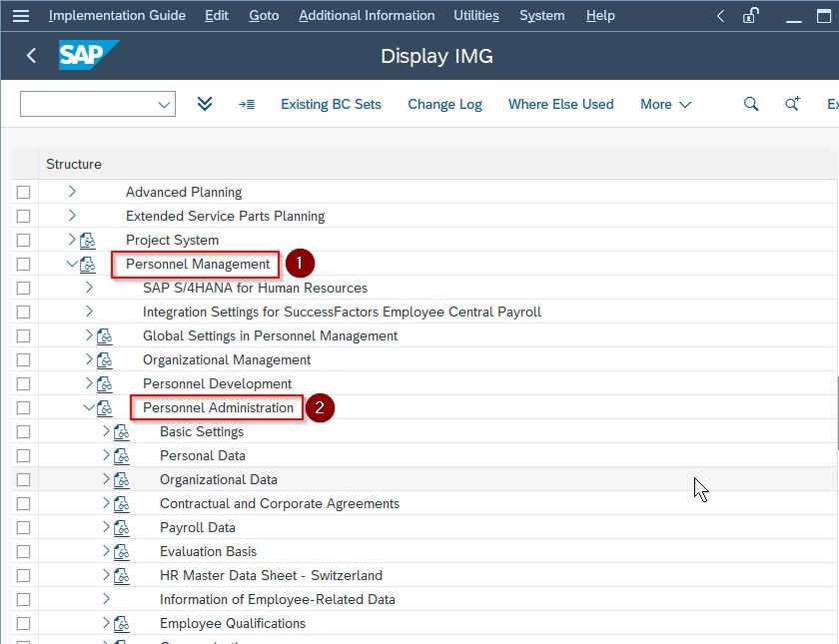Open documentation icon for Basic Settings
This screenshot has width=839, height=644.
(122, 432)
